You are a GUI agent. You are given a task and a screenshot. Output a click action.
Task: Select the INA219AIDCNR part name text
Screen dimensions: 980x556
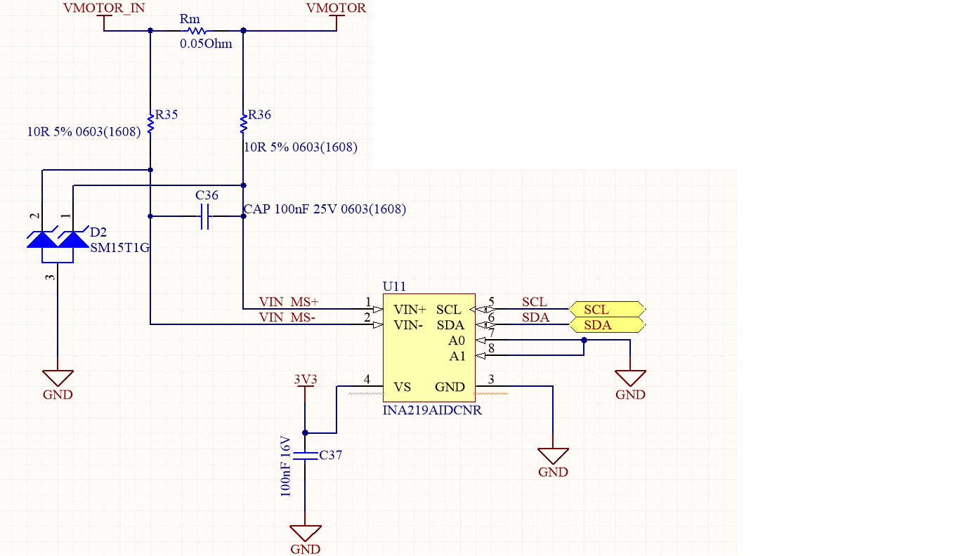click(432, 410)
